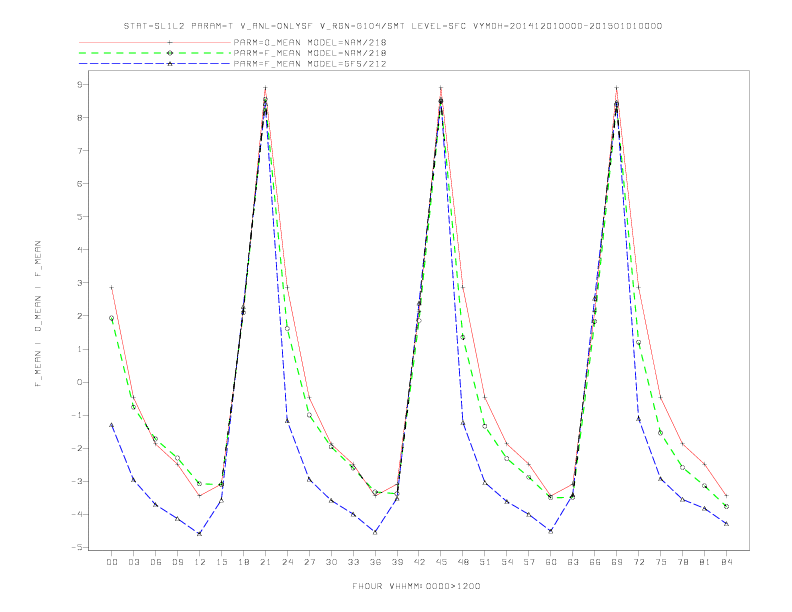Click x-axis forecast hour label 06
The width and height of the screenshot is (792, 612).
[x=156, y=562]
